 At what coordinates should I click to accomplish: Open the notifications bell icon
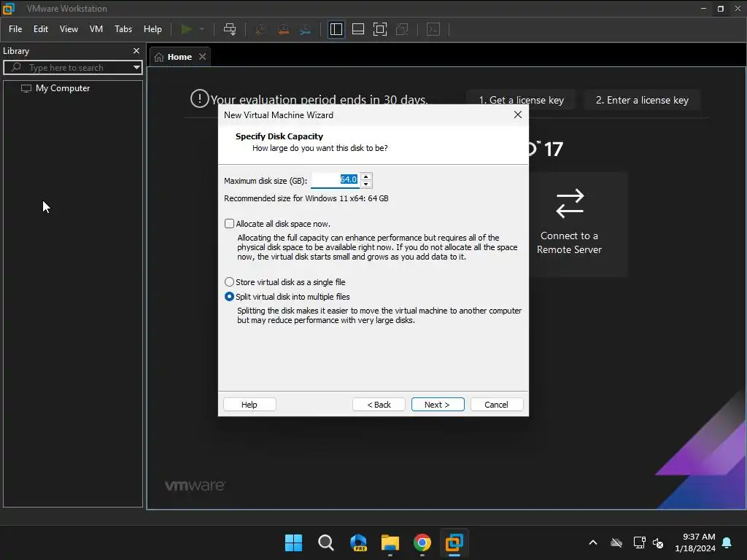pos(727,542)
